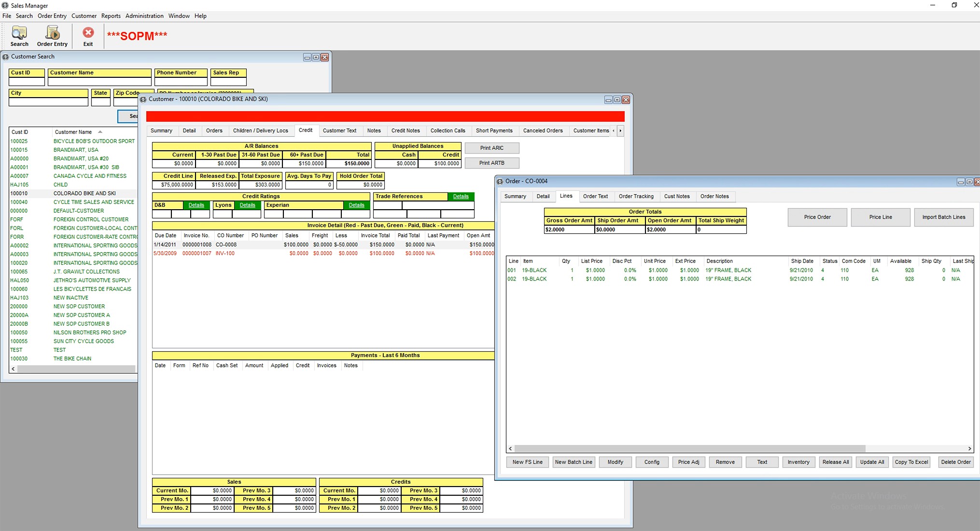The image size is (980, 531).
Task: Click the Search toolbar icon
Action: [19, 36]
